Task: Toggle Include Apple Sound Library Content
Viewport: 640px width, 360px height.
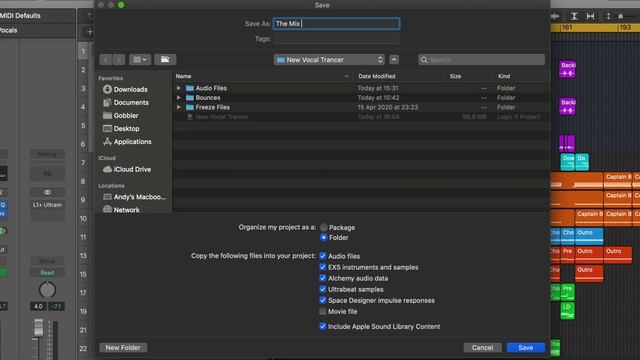Action: pos(323,326)
